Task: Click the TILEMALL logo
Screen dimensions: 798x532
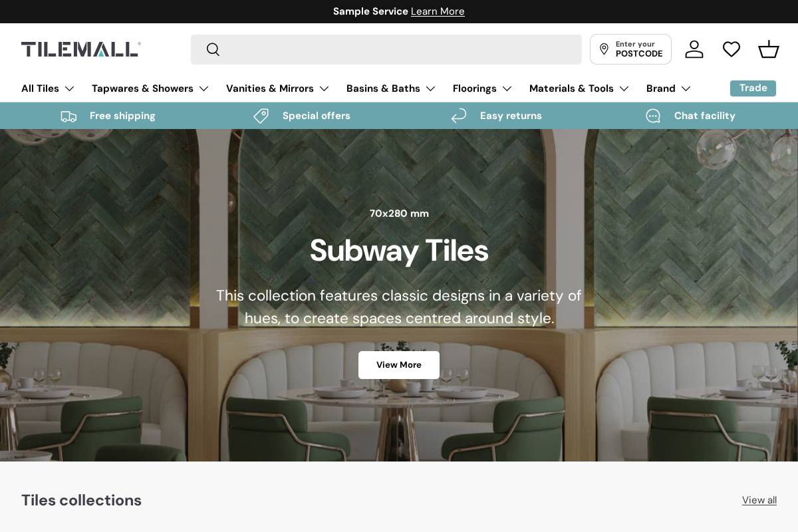Action: 81,49
